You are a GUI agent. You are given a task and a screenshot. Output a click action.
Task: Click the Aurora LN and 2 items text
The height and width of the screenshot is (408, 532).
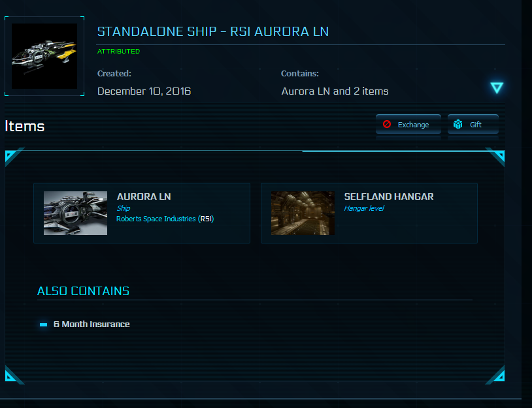pos(335,91)
